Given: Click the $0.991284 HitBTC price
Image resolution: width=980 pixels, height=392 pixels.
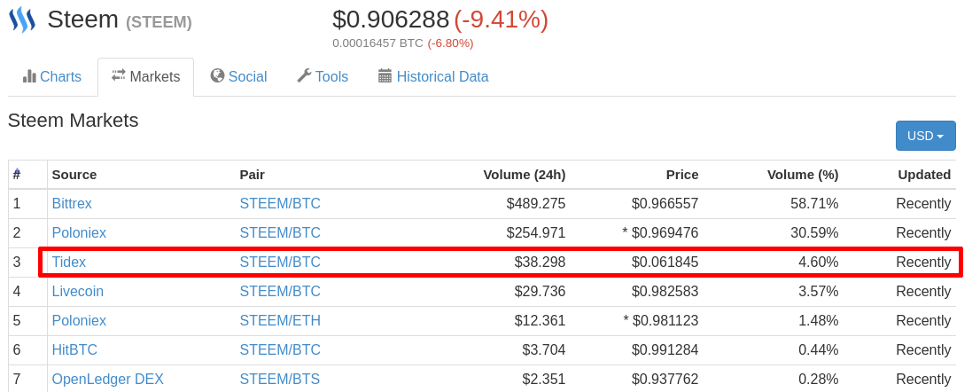Looking at the screenshot, I should click(665, 349).
